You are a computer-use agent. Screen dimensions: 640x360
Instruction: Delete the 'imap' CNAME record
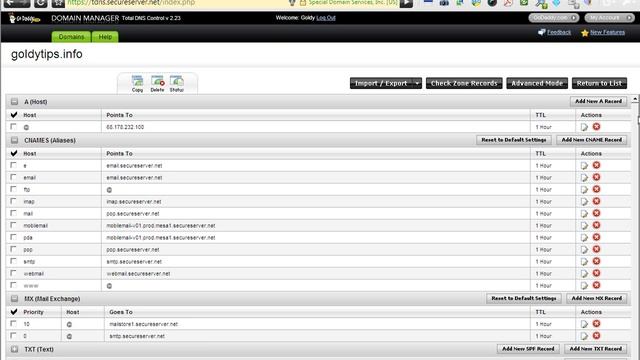click(596, 201)
